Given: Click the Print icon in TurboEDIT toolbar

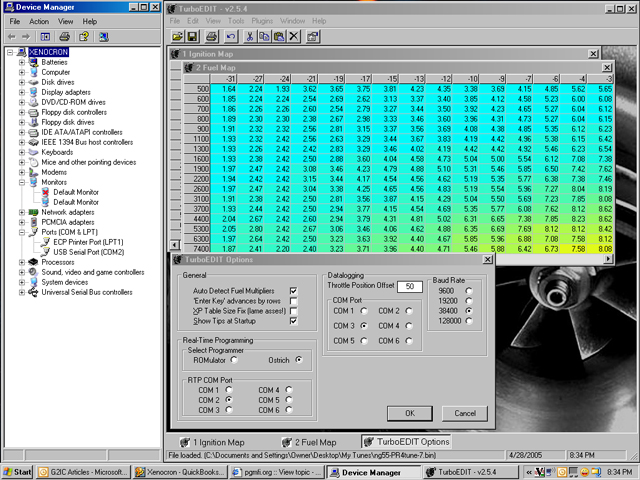Looking at the screenshot, I should tap(211, 37).
